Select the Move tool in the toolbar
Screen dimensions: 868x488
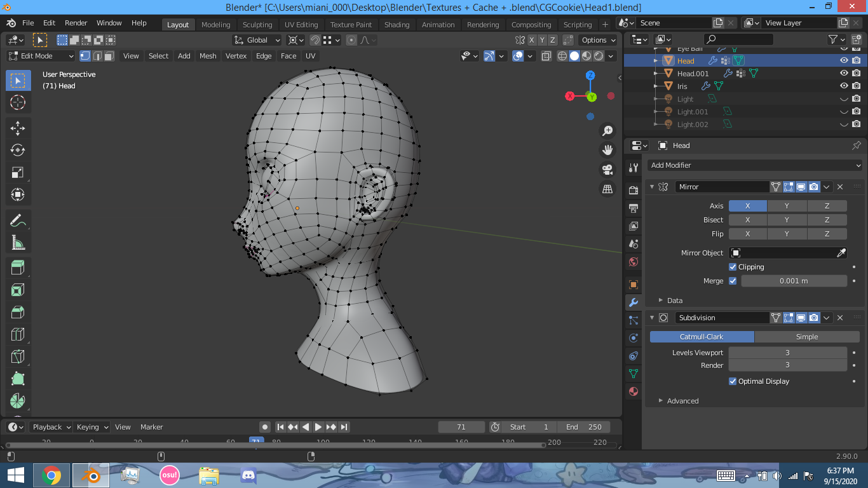click(18, 128)
